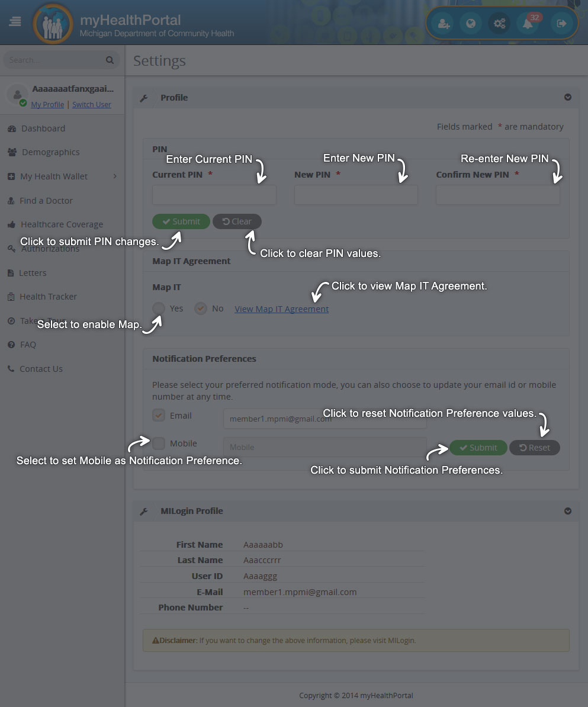Click the Letters document icon
The image size is (588, 707).
[11, 273]
